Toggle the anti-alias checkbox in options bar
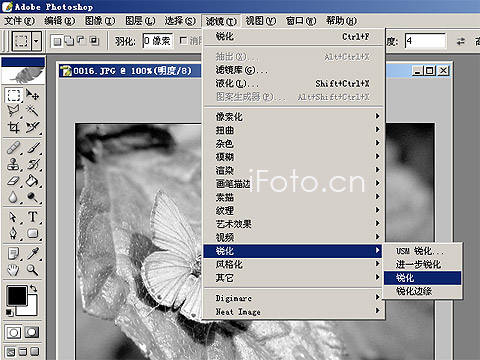This screenshot has width=480, height=360. [x=183, y=41]
